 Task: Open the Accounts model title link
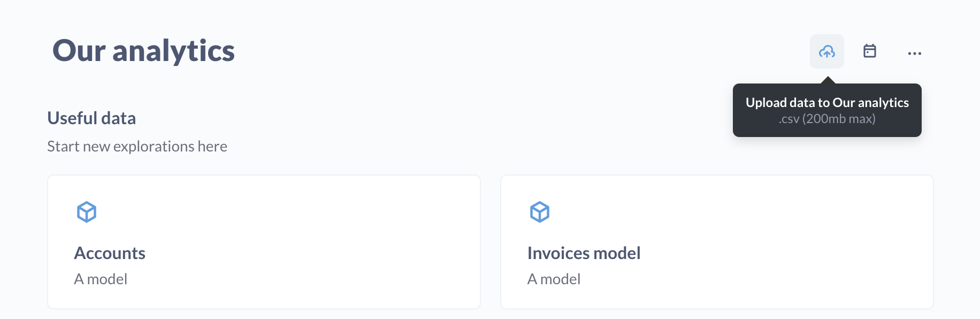pos(110,253)
